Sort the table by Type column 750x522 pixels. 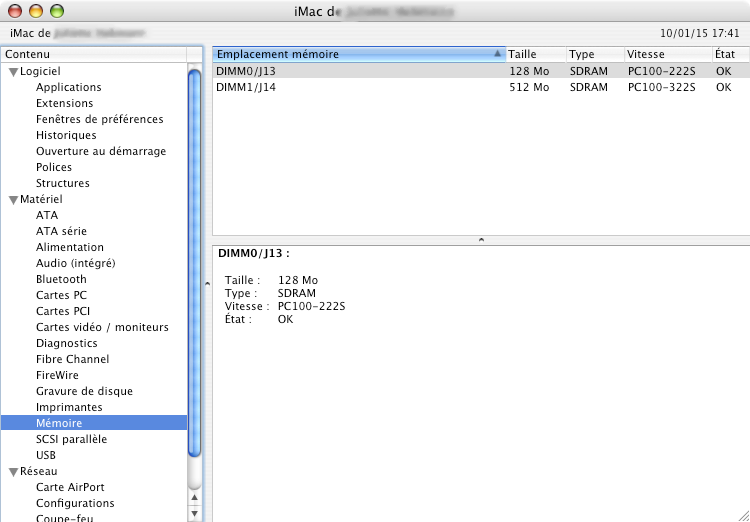click(596, 54)
